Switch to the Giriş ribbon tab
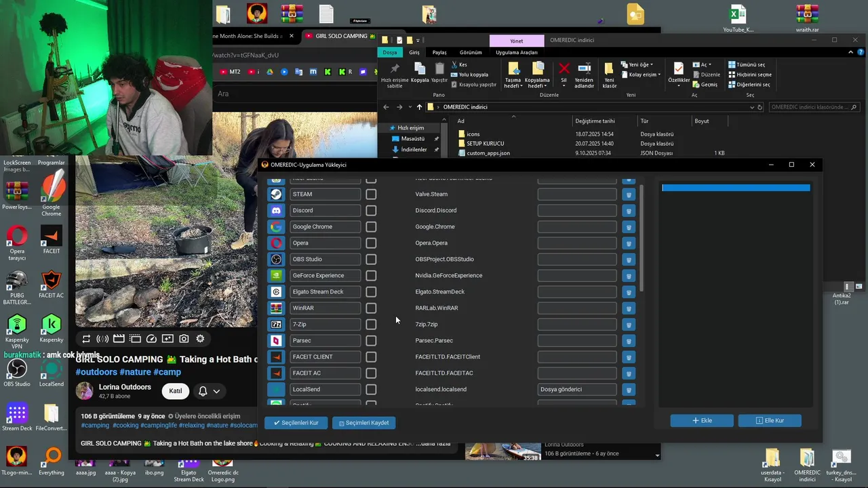The height and width of the screenshot is (488, 868). tap(414, 52)
